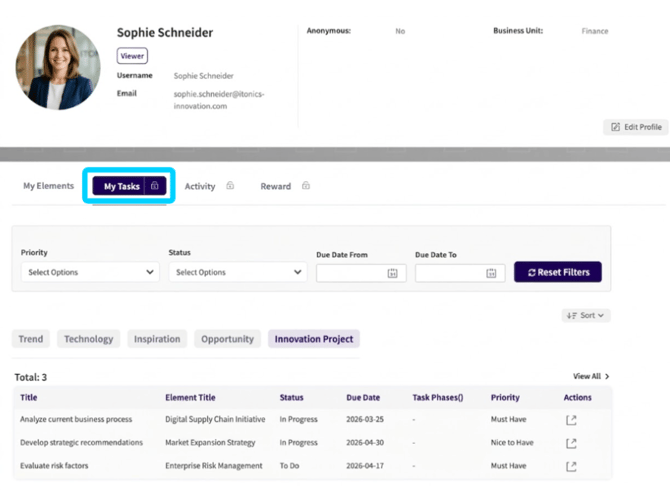This screenshot has width=670, height=490.
Task: Open task 'Develop strategic recommendations' action icon
Action: pyautogui.click(x=571, y=443)
